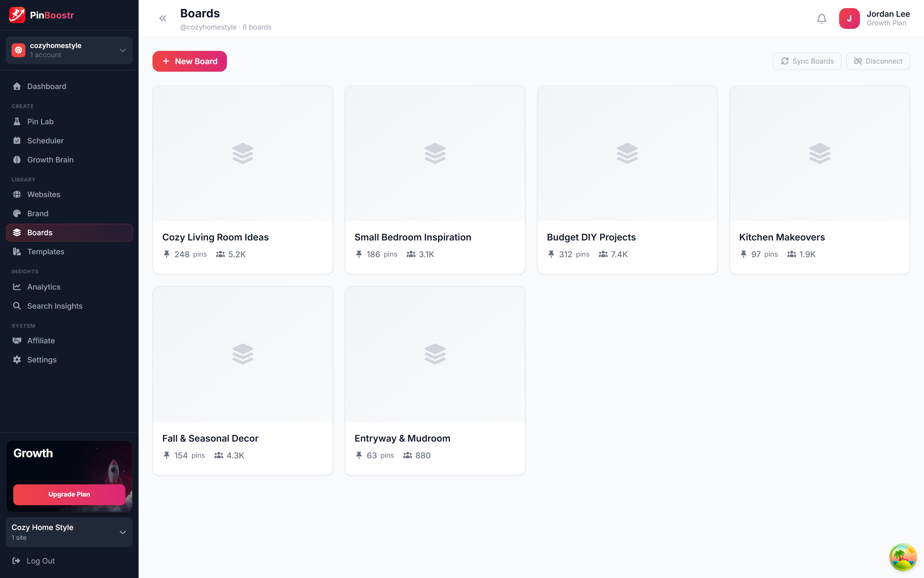Click the Analytics chart icon
The height and width of the screenshot is (578, 924).
point(17,287)
